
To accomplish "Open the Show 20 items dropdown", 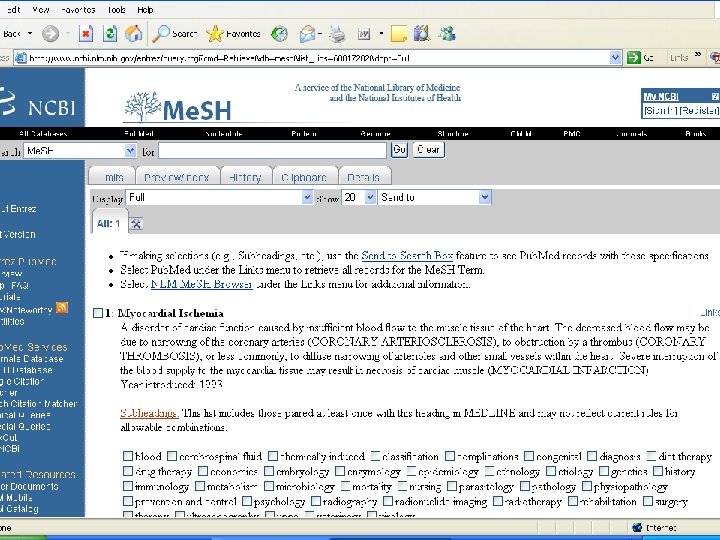I will (x=359, y=197).
